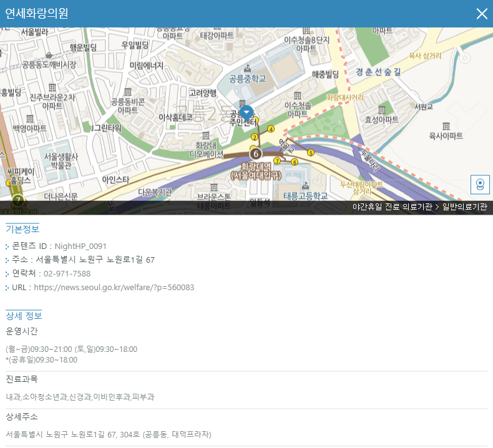Screen dimensions: 493x448
Task: Click the content ID NightHP_0091
Action: click(x=81, y=246)
